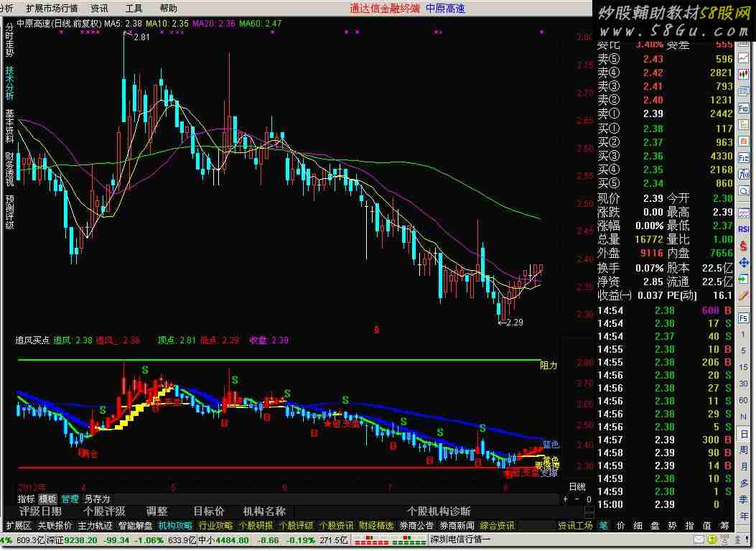Image resolution: width=756 pixels, height=551 pixels.
Task: Open the 扩展区 bottom tab
Action: pos(19,525)
